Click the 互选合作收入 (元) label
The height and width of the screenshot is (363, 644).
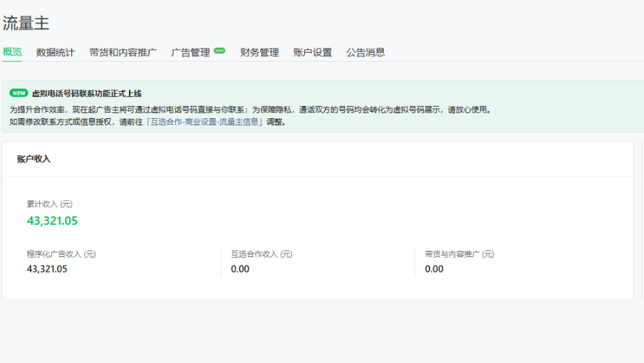tap(261, 254)
